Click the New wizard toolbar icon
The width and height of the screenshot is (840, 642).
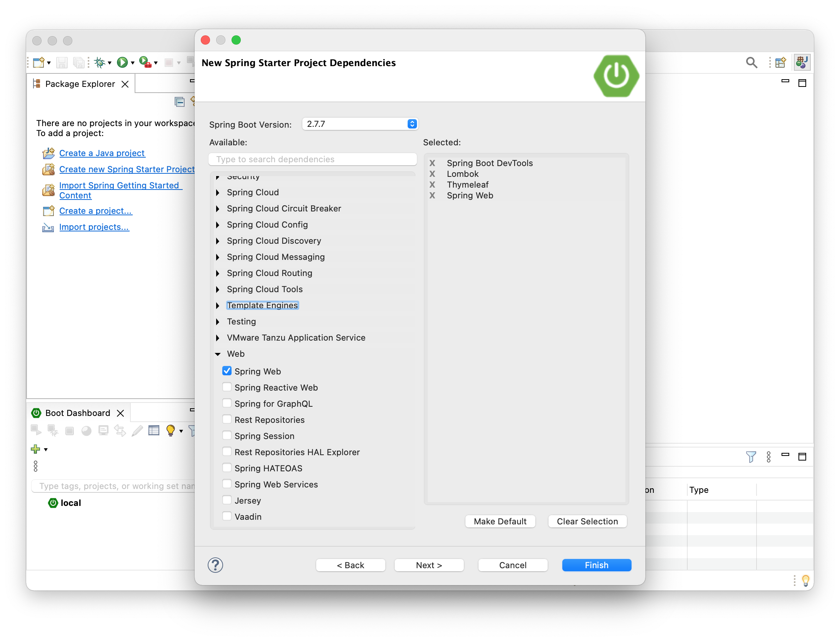point(39,62)
